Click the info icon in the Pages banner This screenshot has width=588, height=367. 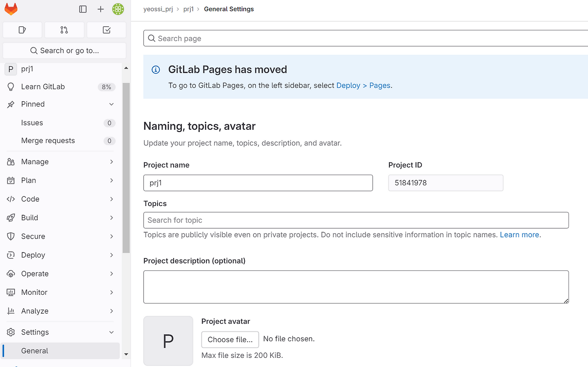pos(155,69)
